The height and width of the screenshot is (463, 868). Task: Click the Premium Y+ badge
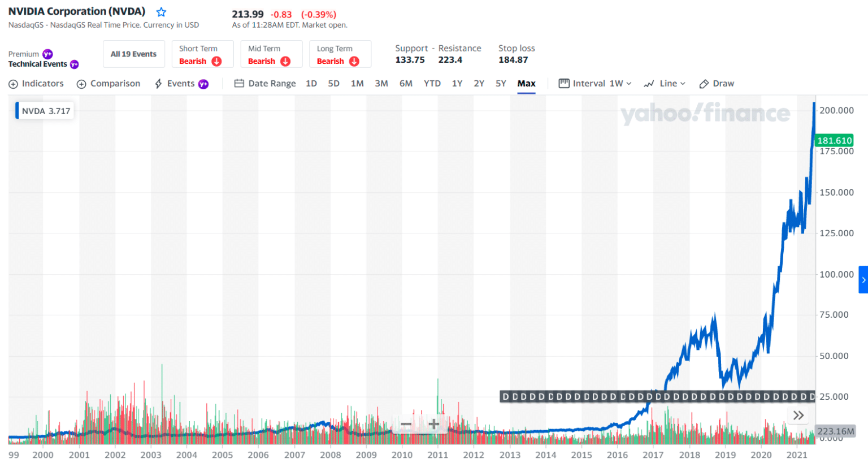point(47,54)
